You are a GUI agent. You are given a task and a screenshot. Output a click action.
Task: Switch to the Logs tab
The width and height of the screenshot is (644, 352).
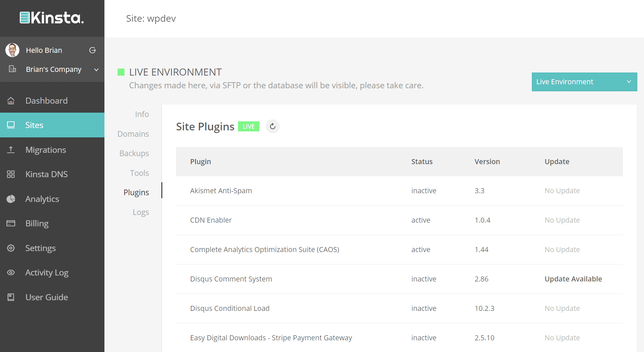coord(141,212)
